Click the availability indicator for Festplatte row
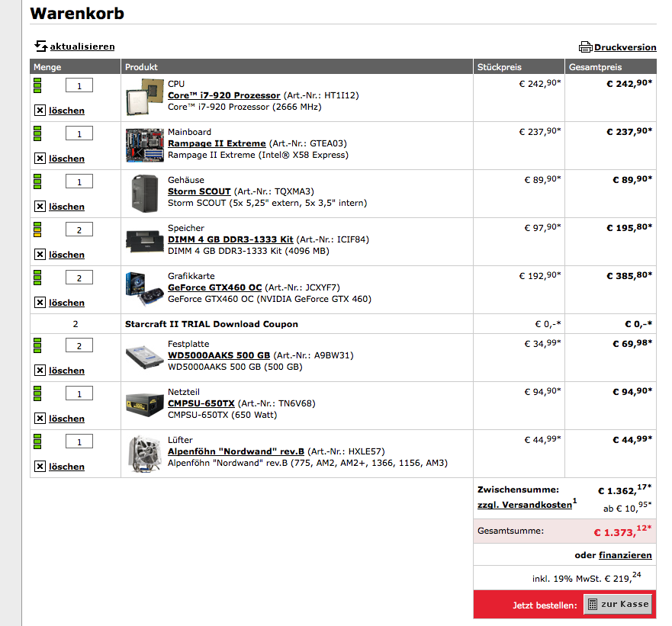The width and height of the screenshot is (672, 626). pos(37,345)
